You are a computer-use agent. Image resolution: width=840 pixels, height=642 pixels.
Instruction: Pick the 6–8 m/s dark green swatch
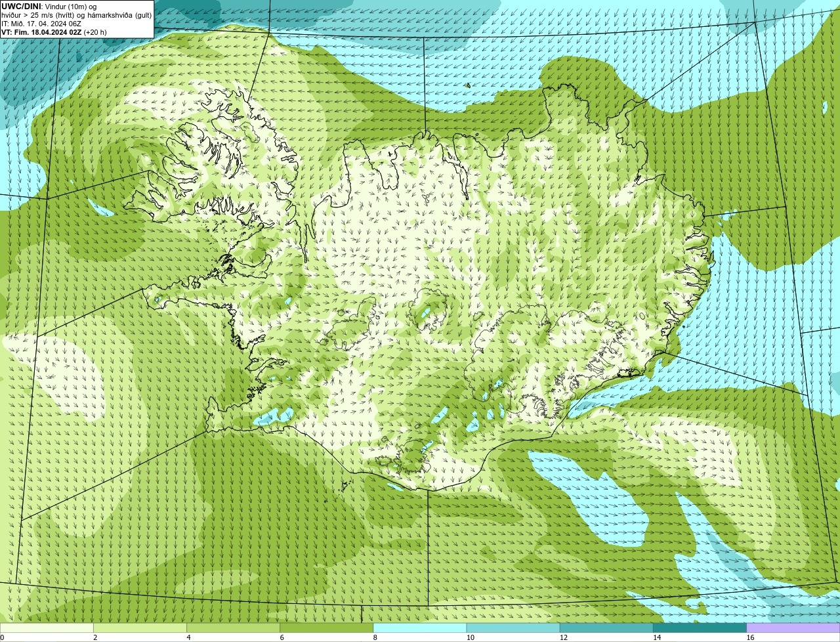tap(327, 628)
